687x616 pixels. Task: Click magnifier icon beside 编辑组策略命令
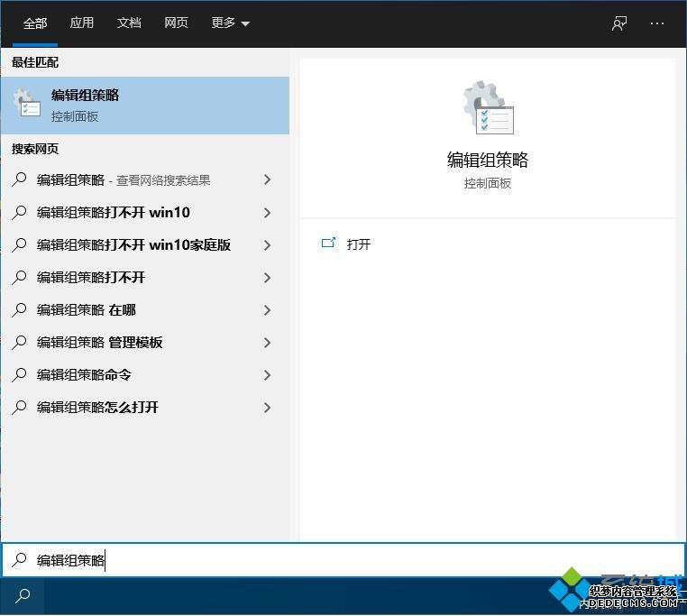[19, 374]
